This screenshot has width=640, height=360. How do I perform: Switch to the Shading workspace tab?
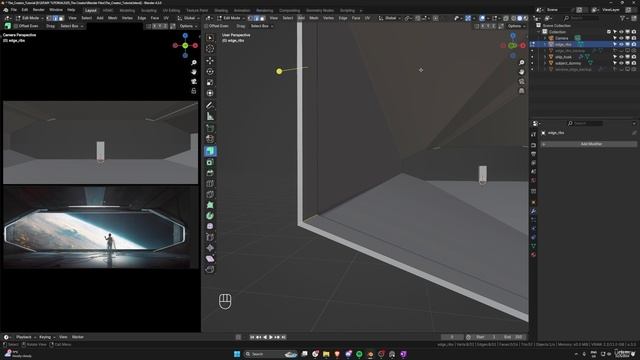point(221,11)
